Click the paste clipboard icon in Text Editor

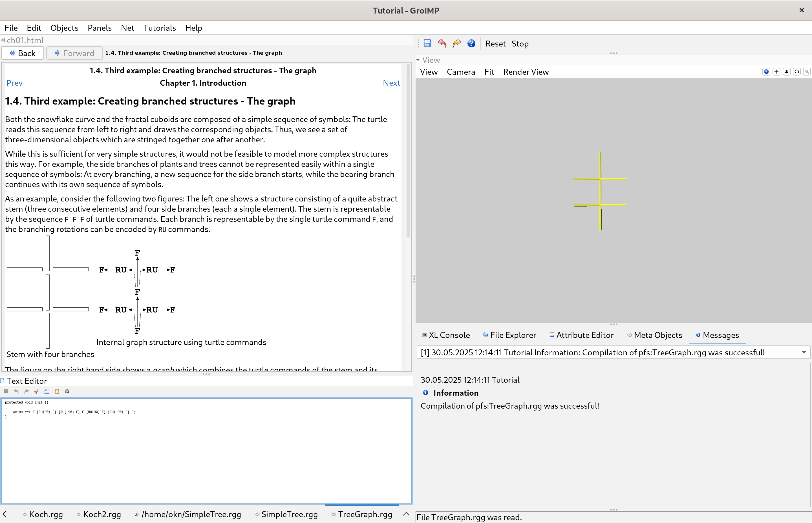[x=57, y=392]
